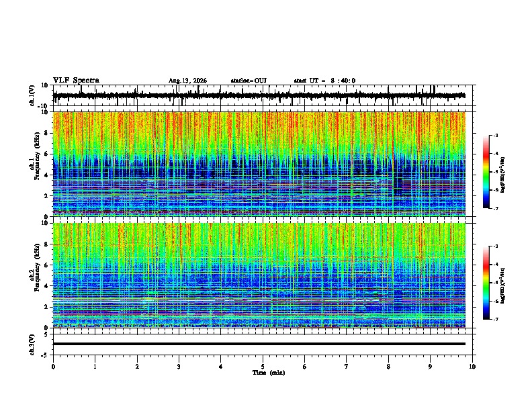
Task: Click the "0" tick on the time axis
Action: pyautogui.click(x=53, y=367)
